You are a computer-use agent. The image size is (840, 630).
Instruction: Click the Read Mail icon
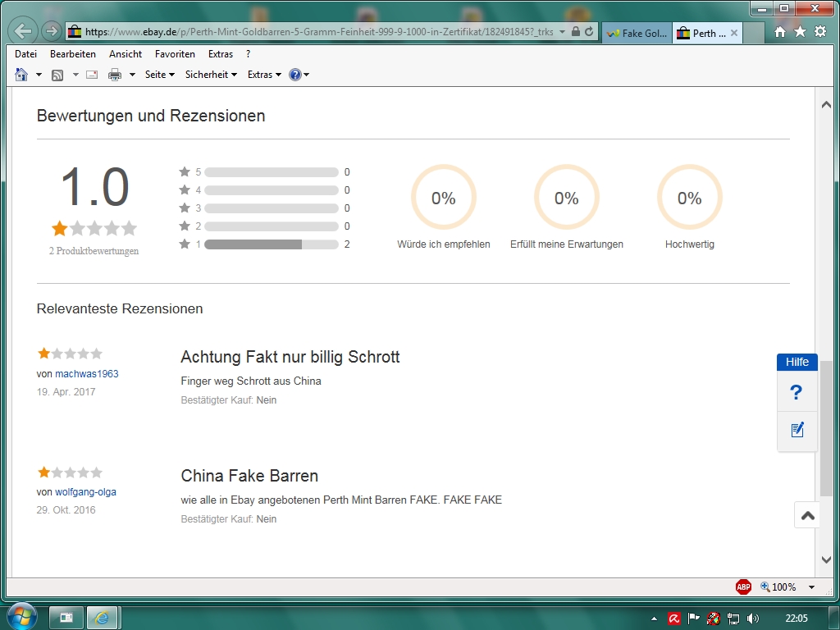92,75
